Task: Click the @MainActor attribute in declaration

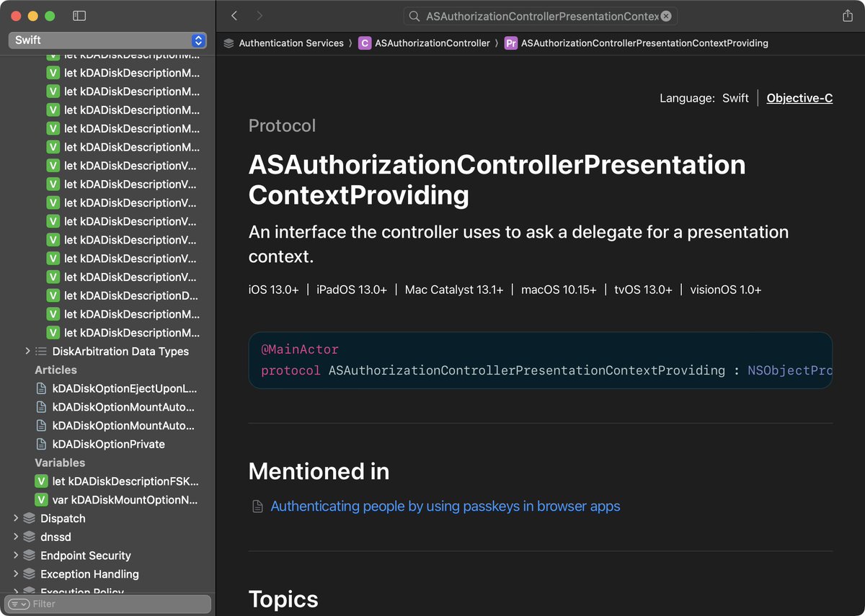Action: click(x=299, y=349)
